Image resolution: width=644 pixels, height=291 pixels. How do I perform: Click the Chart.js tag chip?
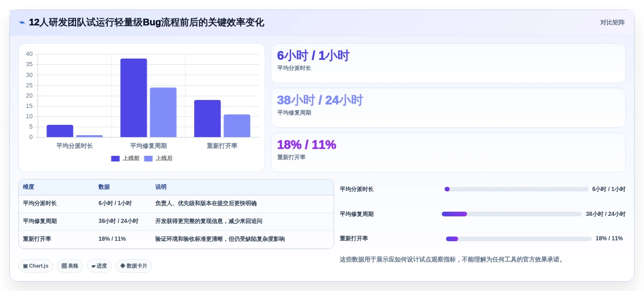point(36,266)
